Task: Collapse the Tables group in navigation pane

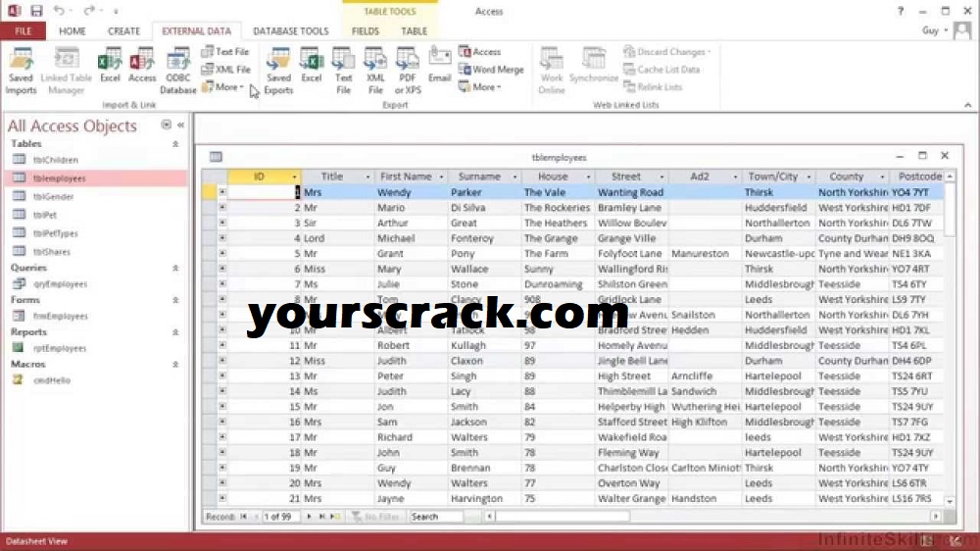Action: (x=175, y=144)
